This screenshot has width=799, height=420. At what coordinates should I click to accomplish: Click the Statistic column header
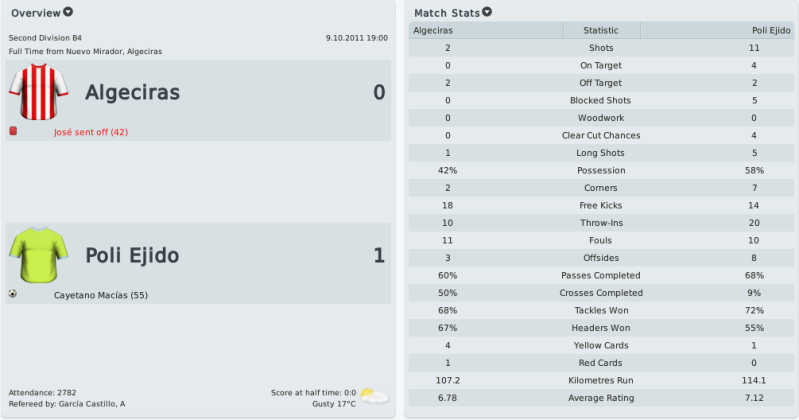[601, 31]
